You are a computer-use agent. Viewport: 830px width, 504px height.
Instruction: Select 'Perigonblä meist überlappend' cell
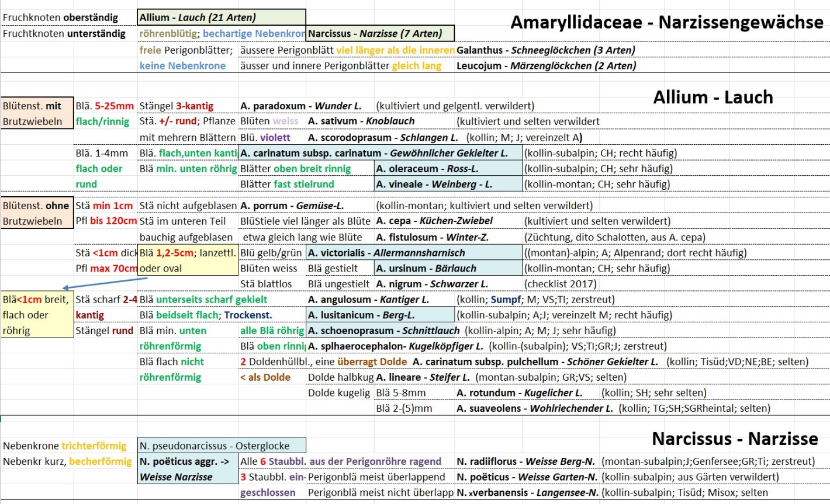click(376, 477)
